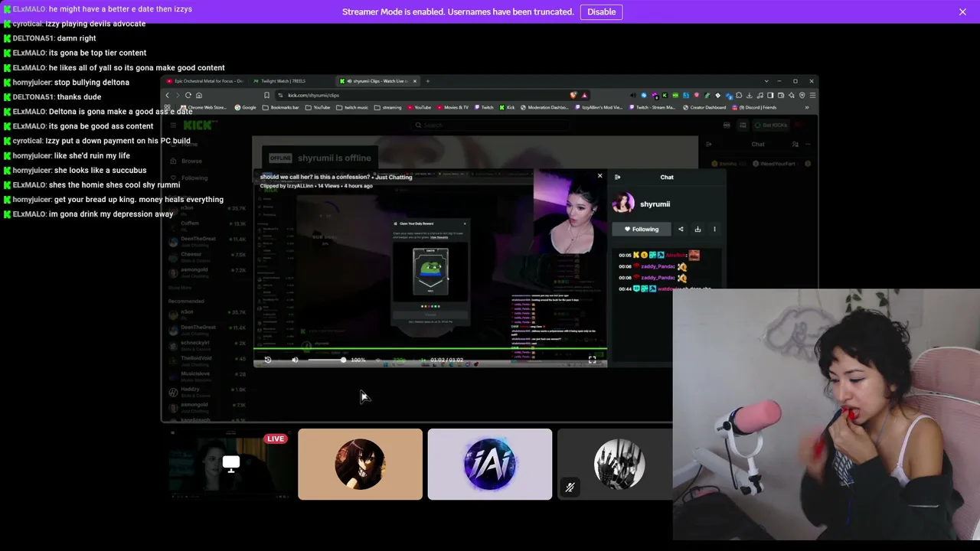
Task: Close the clip player overlay
Action: point(599,176)
